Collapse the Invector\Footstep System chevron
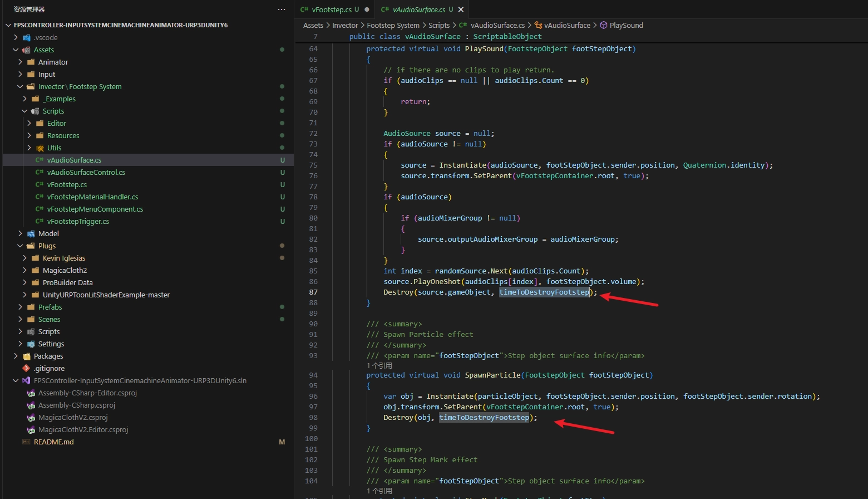 pos(20,86)
